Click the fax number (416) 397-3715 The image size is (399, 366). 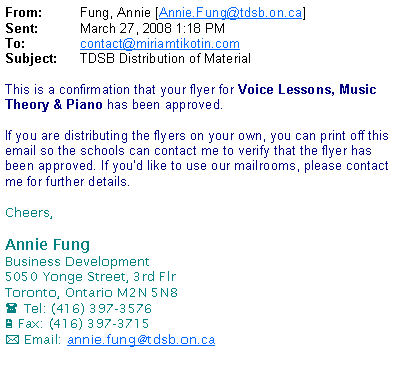(99, 324)
